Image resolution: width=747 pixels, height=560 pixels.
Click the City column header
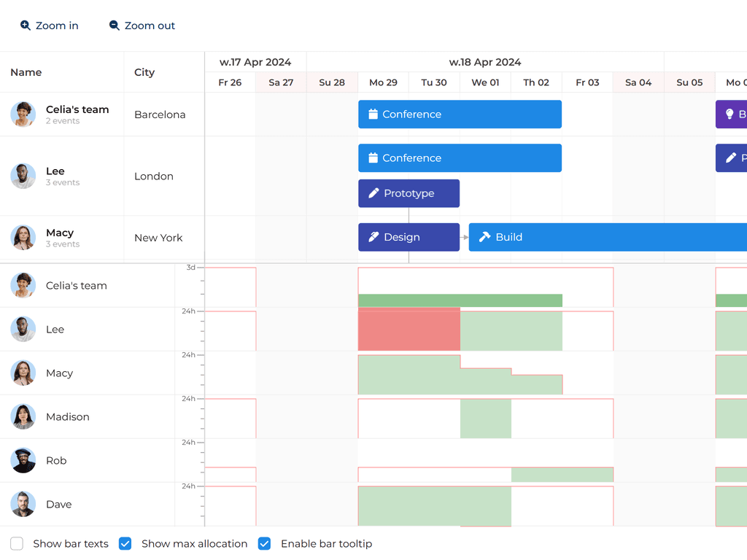144,72
